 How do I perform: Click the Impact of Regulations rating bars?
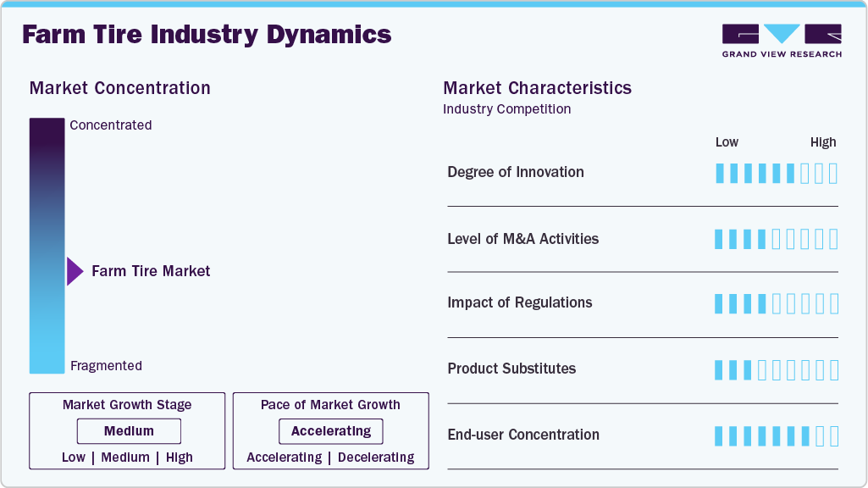pyautogui.click(x=776, y=303)
